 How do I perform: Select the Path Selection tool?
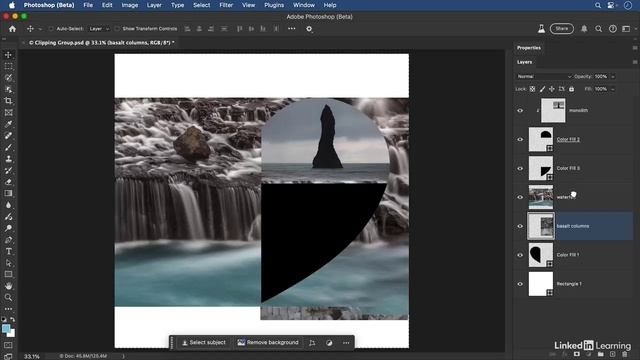click(8, 263)
